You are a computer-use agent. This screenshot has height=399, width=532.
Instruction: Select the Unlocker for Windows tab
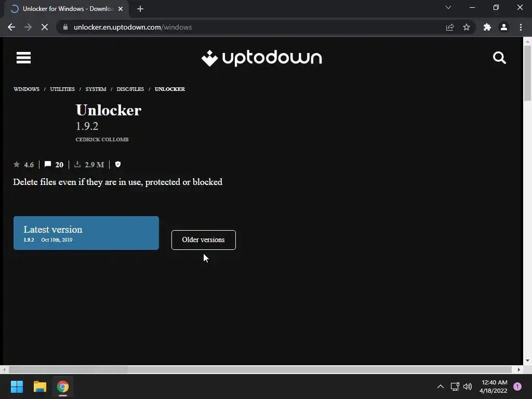tap(68, 9)
